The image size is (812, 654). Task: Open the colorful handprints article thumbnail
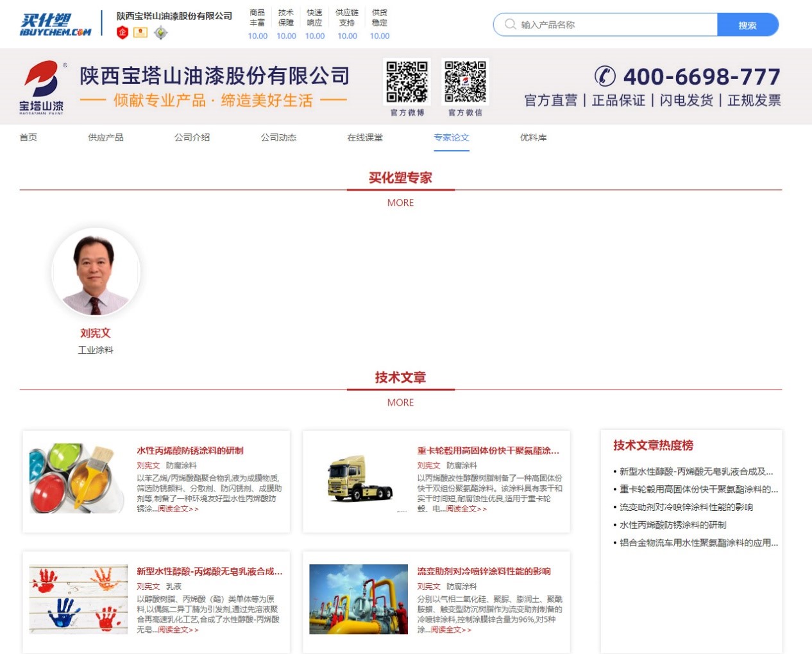(x=78, y=599)
